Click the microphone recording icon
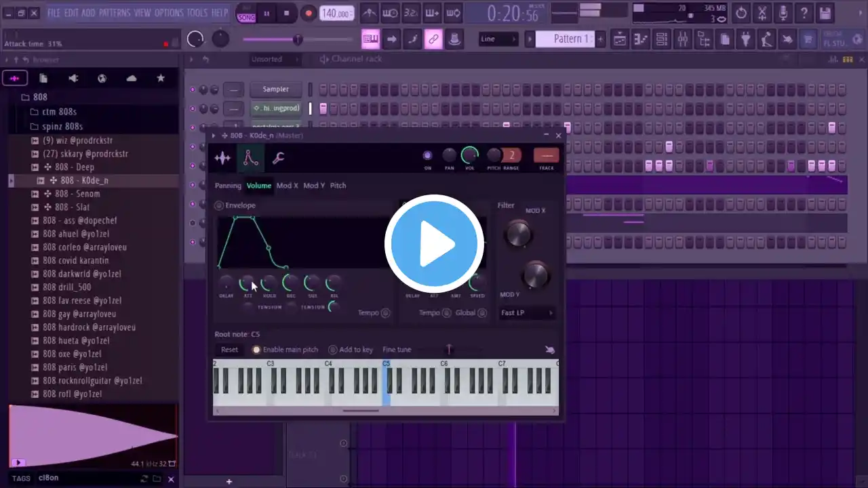This screenshot has height=488, width=868. 783,13
